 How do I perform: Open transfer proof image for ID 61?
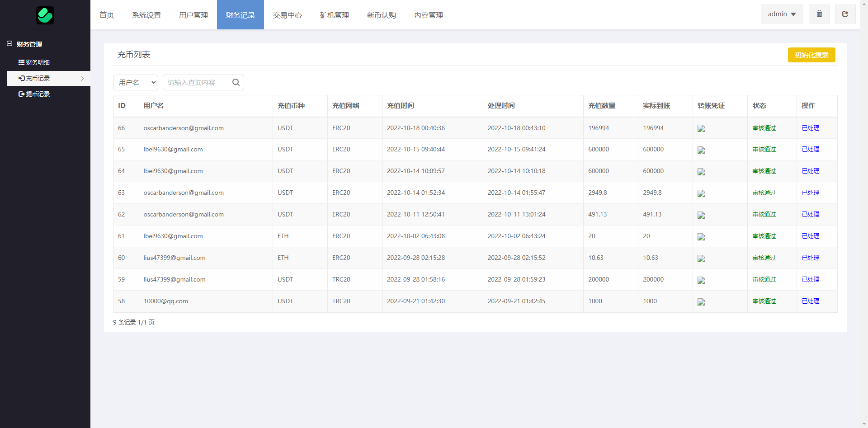701,237
